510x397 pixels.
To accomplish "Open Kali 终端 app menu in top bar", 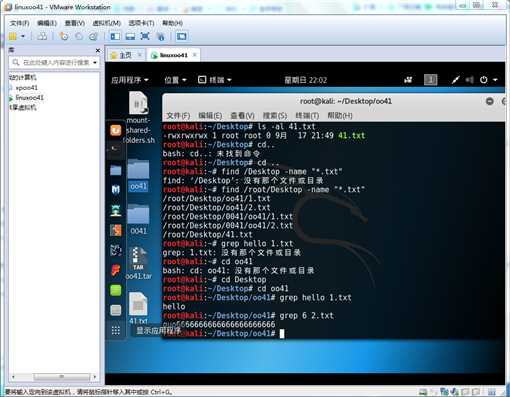I will [x=215, y=80].
